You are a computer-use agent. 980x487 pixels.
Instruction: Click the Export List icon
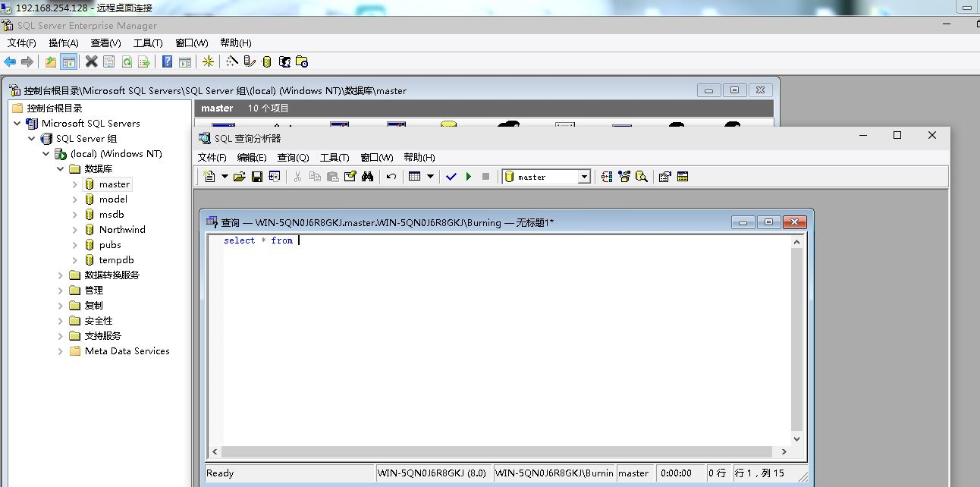point(144,62)
